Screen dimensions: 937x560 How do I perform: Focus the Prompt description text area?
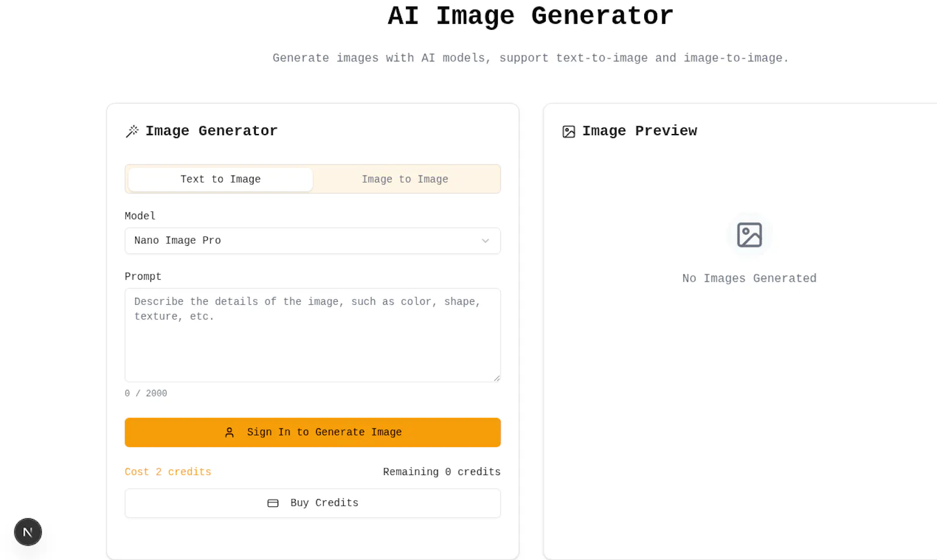tap(313, 335)
